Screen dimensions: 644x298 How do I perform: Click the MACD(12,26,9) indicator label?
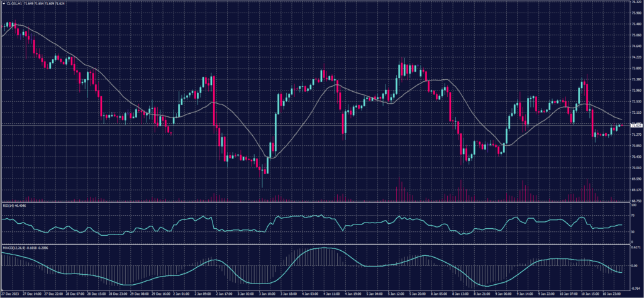coord(15,248)
